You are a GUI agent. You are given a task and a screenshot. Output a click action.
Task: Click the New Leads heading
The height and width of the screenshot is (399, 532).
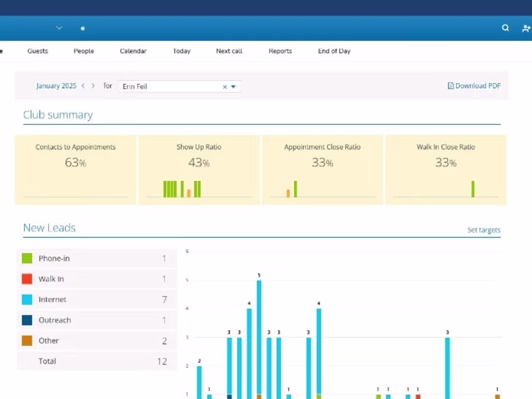click(x=49, y=228)
